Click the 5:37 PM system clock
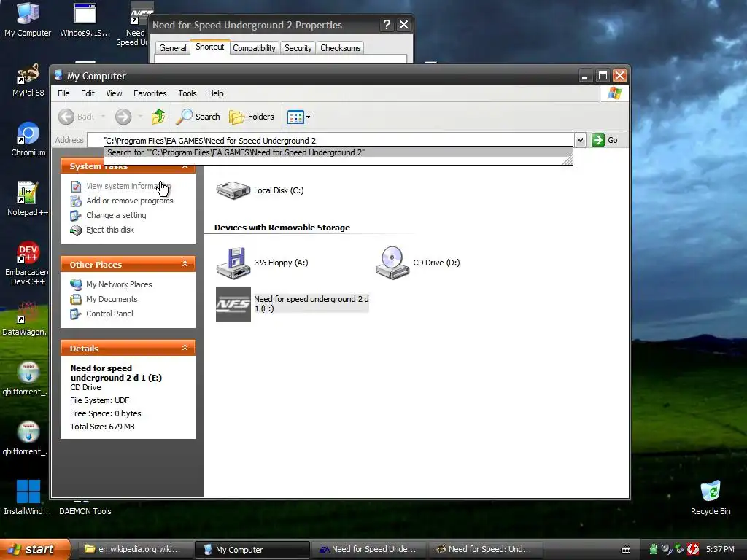 coord(720,550)
